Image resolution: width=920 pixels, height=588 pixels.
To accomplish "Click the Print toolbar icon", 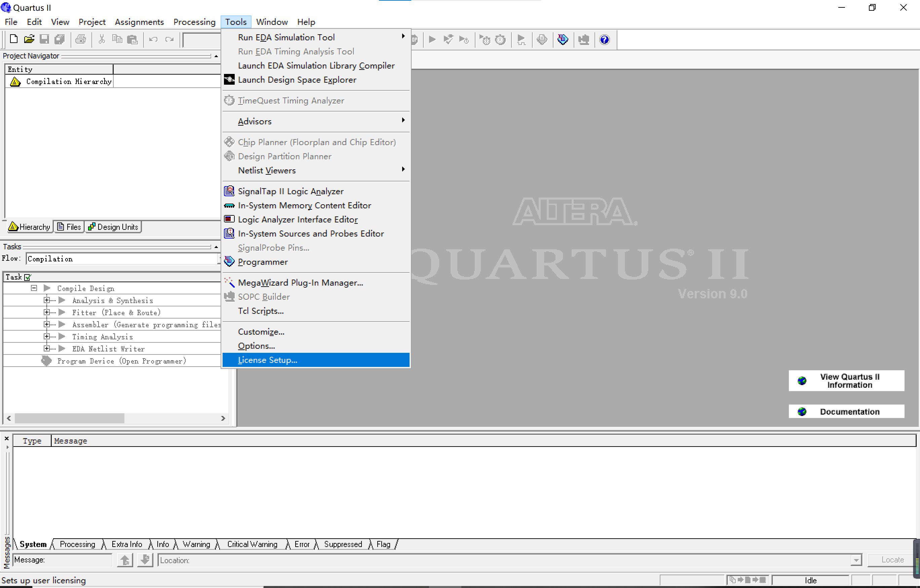I will [81, 39].
